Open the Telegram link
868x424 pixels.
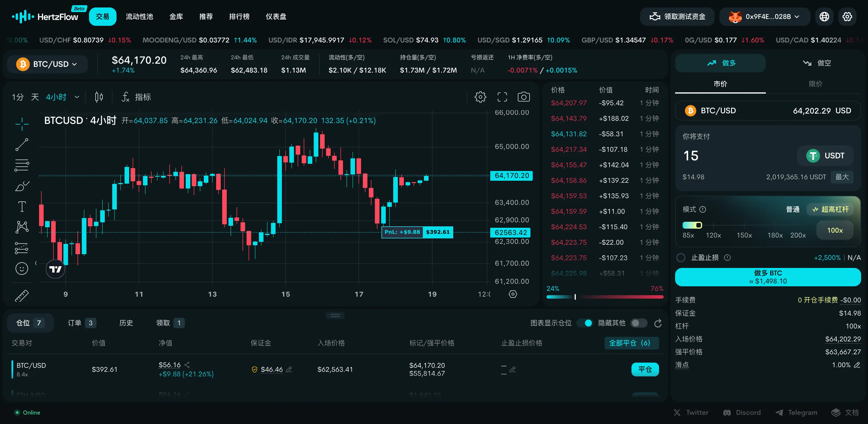point(797,413)
